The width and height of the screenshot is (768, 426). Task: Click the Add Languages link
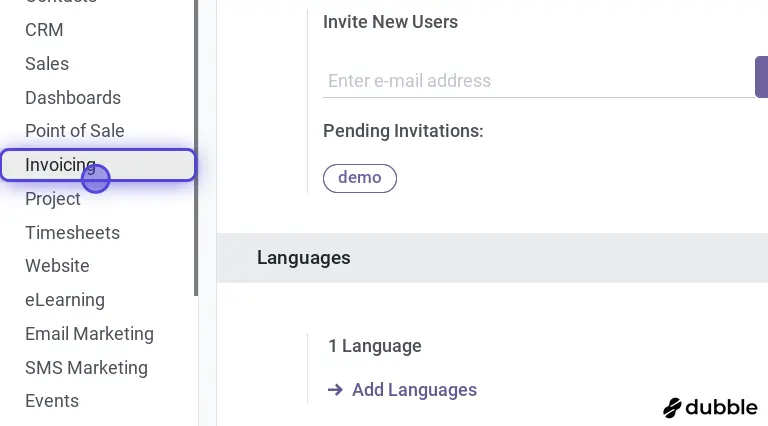[x=414, y=390]
